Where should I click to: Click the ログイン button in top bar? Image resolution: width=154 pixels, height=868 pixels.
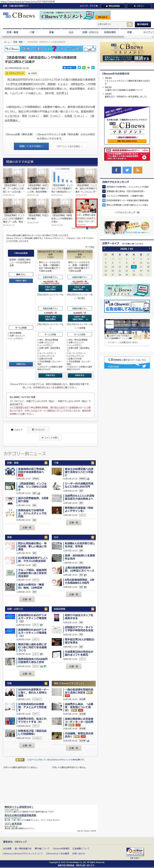[x=138, y=6]
